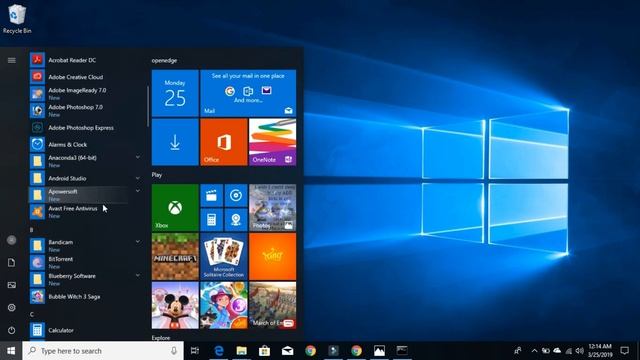Image resolution: width=640 pixels, height=360 pixels.
Task: Open the Camera small tile
Action: (x=236, y=220)
